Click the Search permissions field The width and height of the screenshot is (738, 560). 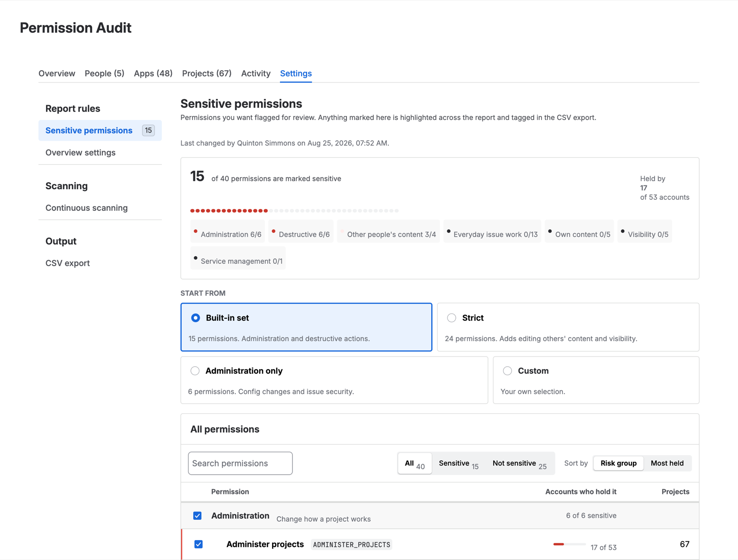(x=240, y=463)
